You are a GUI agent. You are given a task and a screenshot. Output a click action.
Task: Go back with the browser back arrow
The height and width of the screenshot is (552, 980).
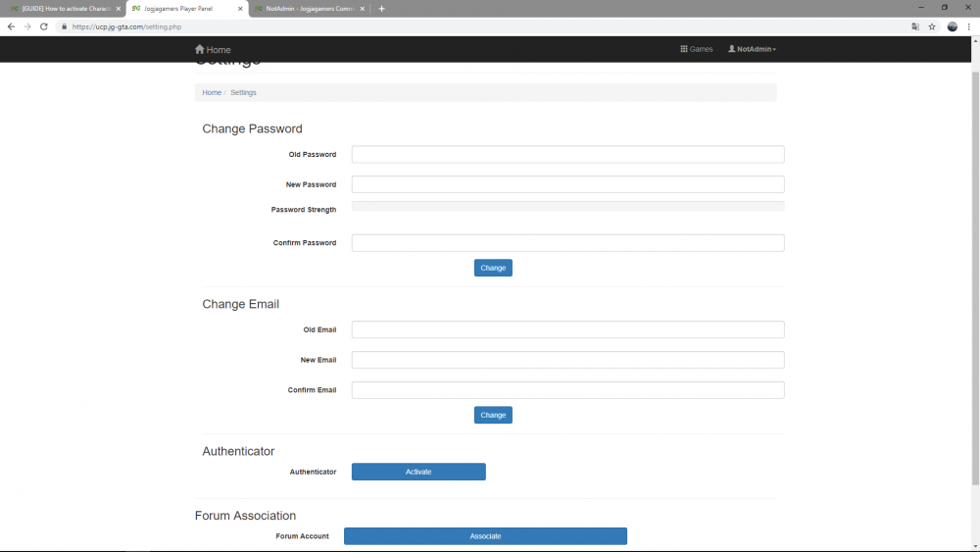11,26
